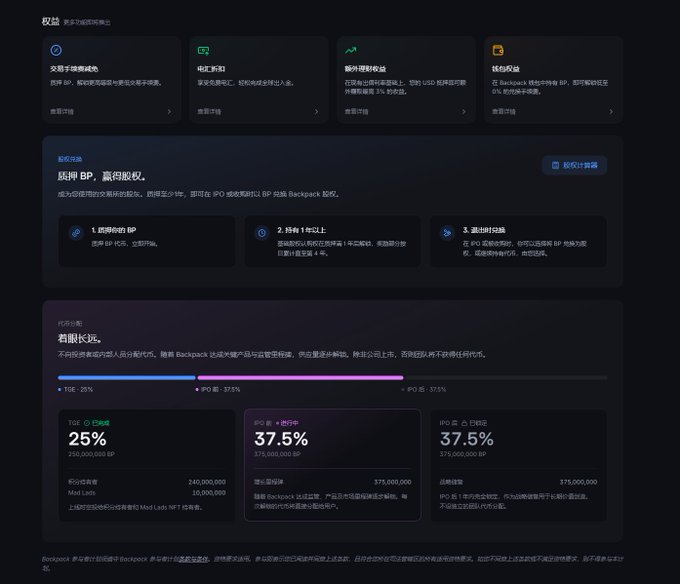Screen dimensions: 680x584
Task: Click '375,000,000 BP' in IPO 后 card
Action: click(x=463, y=454)
